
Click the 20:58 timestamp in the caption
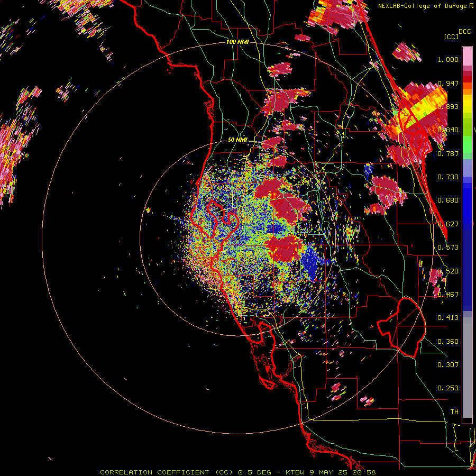(364, 472)
